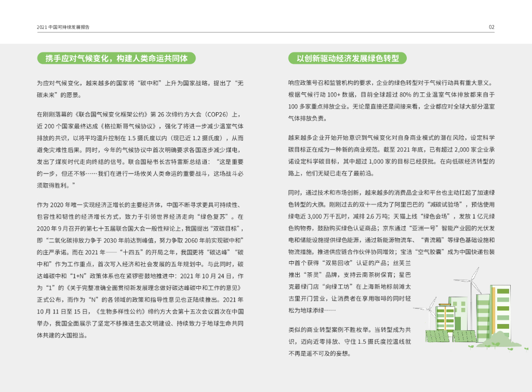Click the line starting 碳未来"的愿景
The height and width of the screenshot is (392, 532).
click(x=59, y=95)
